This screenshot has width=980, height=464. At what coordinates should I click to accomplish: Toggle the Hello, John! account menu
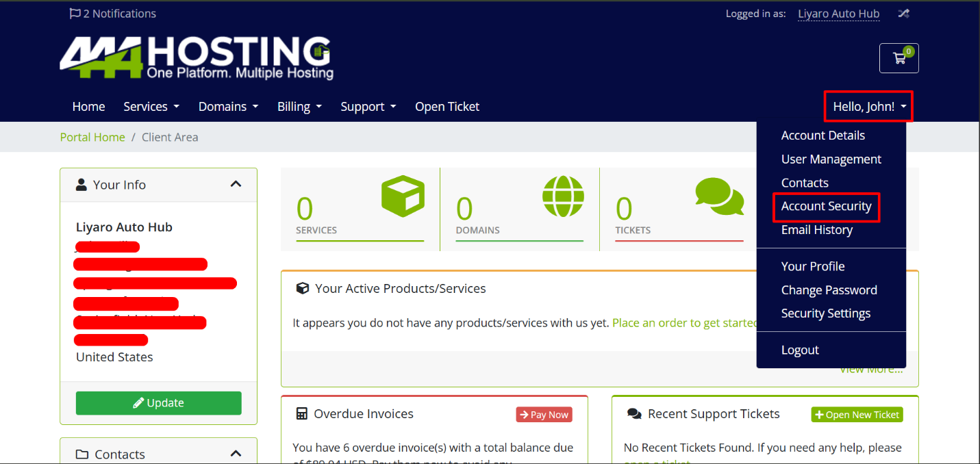pyautogui.click(x=868, y=107)
